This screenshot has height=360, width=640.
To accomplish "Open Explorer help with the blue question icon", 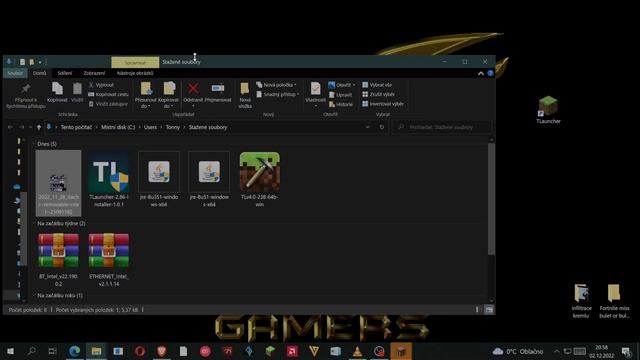I will 490,73.
